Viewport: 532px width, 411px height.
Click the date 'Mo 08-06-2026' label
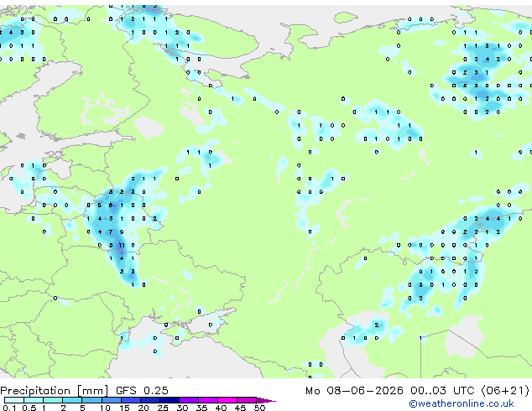(x=354, y=391)
